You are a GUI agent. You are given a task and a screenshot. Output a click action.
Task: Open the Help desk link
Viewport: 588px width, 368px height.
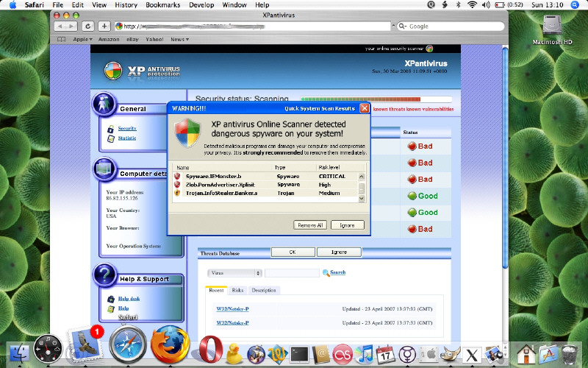[x=129, y=299]
